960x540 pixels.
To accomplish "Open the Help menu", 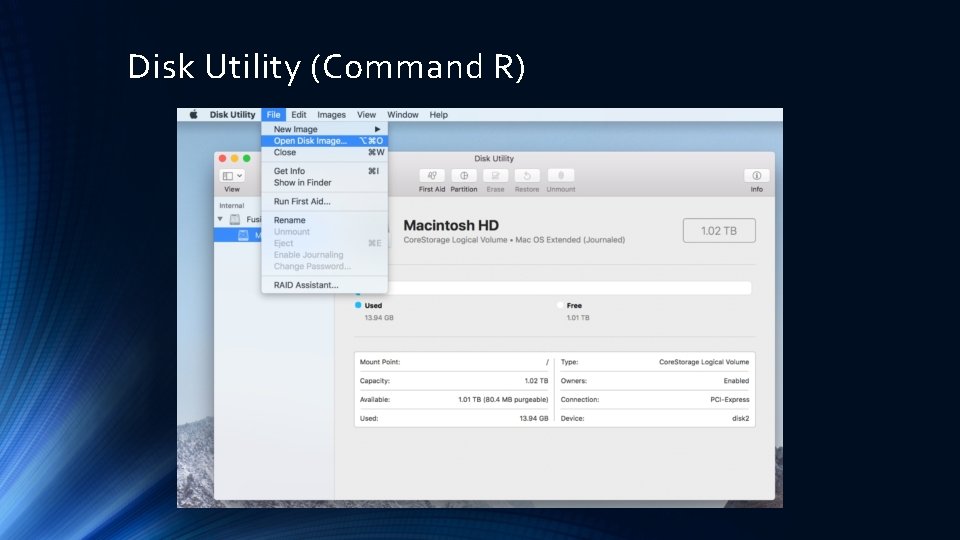I will 438,114.
